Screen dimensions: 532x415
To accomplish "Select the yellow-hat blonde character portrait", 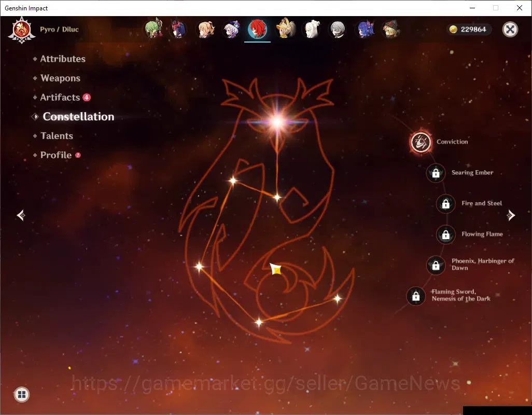I will 285,29.
